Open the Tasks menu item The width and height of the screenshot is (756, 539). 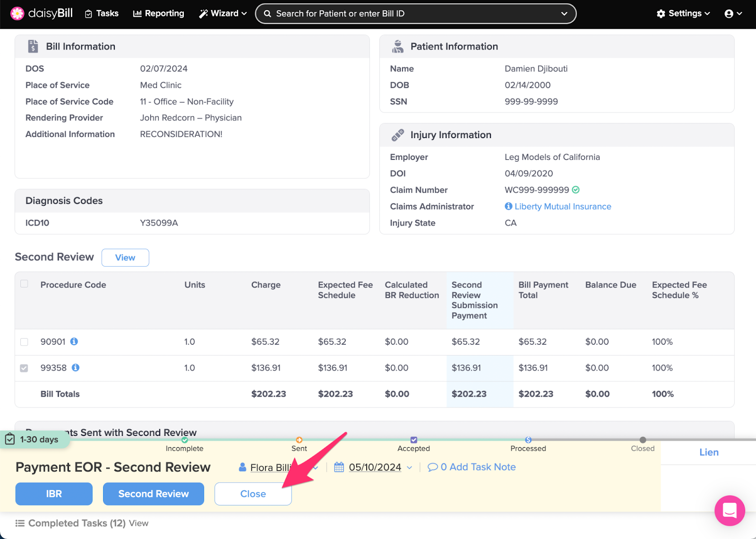point(102,13)
